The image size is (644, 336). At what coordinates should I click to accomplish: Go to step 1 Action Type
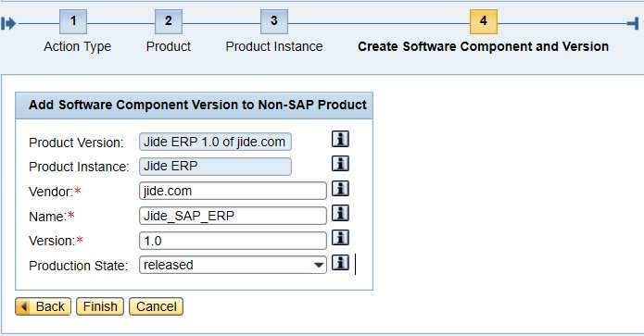pos(73,21)
